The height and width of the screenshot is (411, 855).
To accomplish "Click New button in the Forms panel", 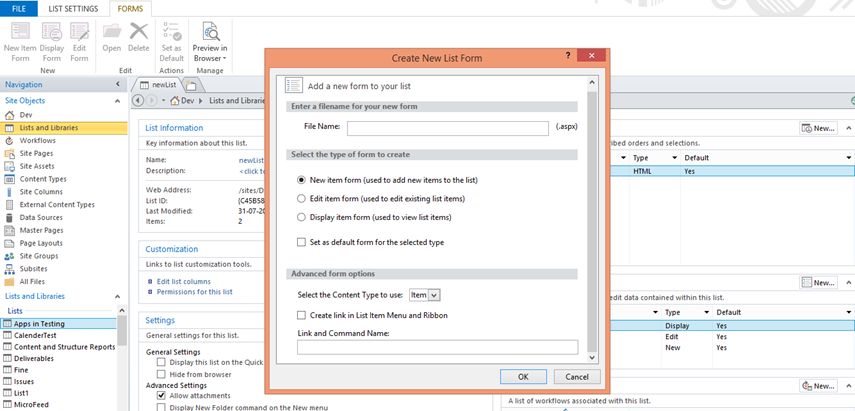I will click(x=818, y=283).
